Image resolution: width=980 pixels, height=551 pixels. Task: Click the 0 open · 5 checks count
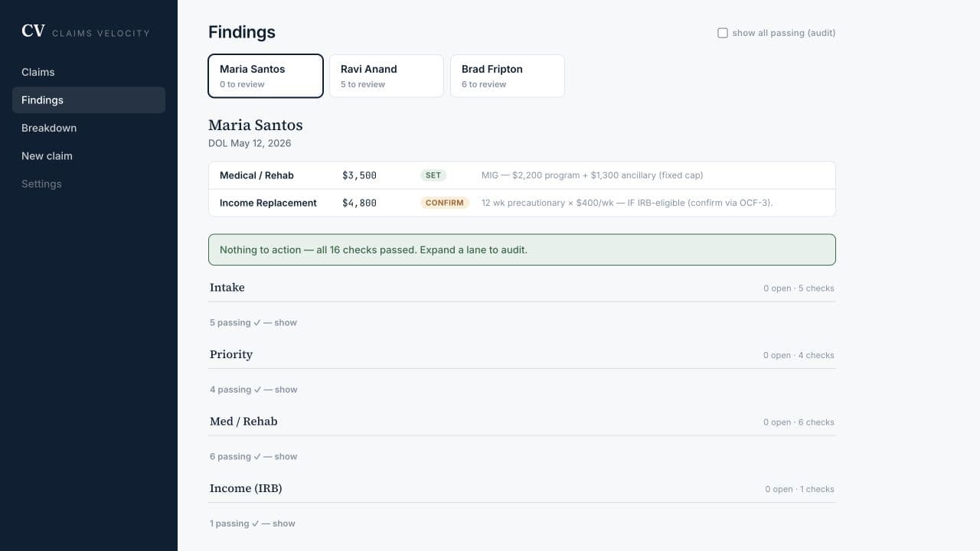click(x=799, y=289)
